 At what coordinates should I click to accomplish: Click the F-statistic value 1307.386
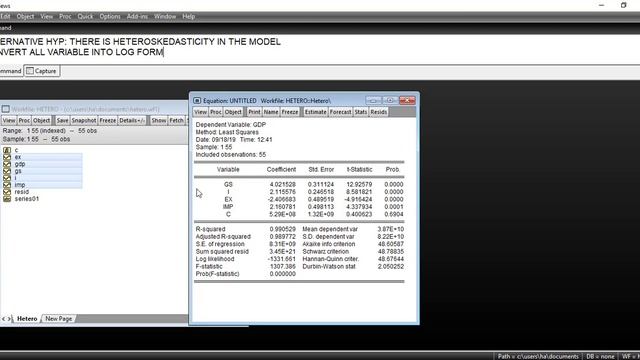pos(282,267)
